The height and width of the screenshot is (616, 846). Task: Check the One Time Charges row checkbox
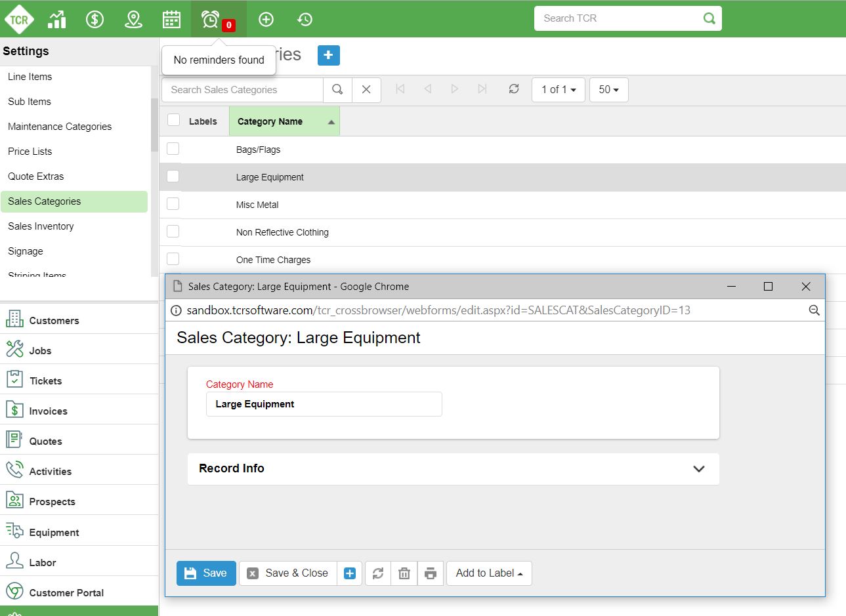[173, 259]
